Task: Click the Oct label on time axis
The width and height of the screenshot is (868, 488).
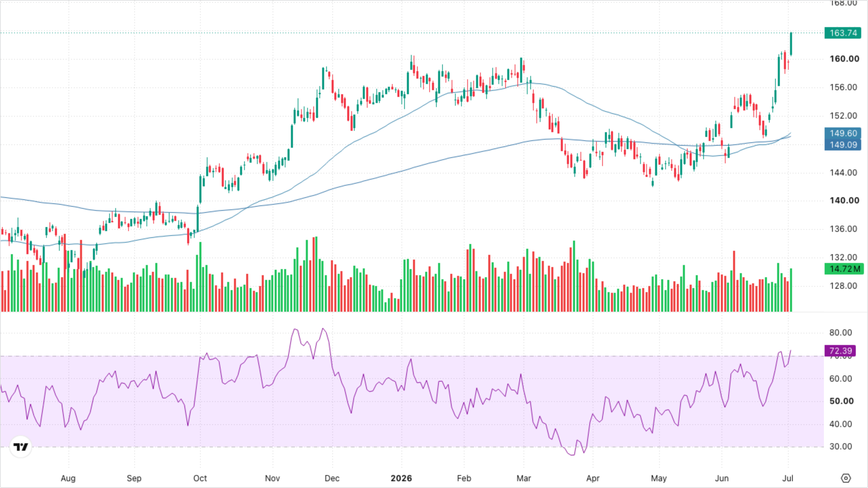Action: [200, 479]
